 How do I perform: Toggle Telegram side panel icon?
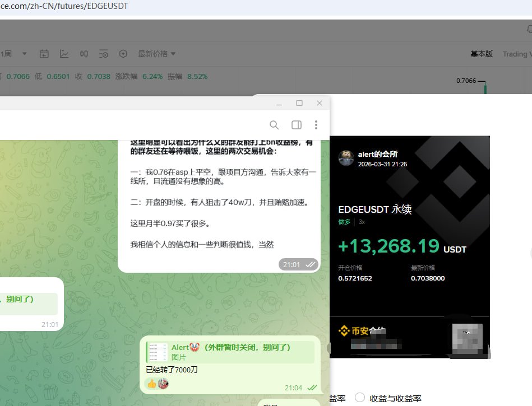(x=297, y=125)
